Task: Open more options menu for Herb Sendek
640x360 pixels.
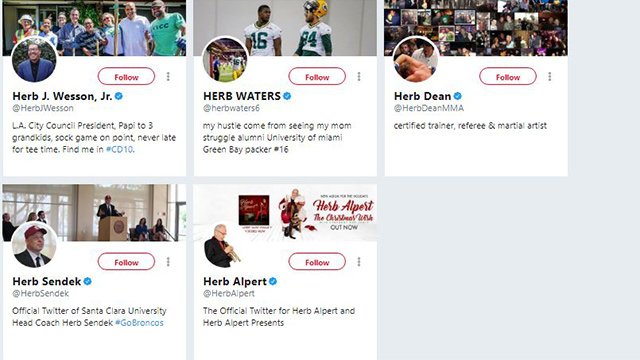Action: [168, 262]
